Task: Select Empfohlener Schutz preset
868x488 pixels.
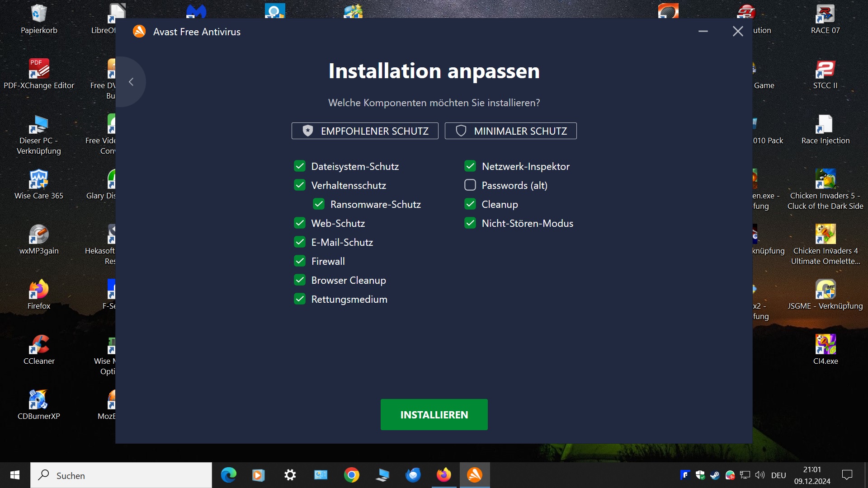Action: [365, 131]
